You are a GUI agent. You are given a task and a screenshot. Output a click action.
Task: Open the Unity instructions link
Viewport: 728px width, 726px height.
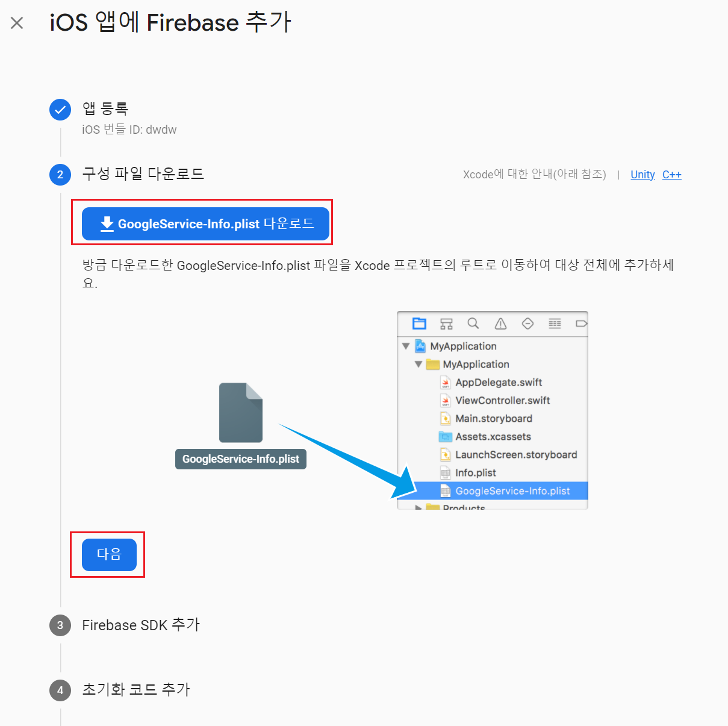pos(642,175)
